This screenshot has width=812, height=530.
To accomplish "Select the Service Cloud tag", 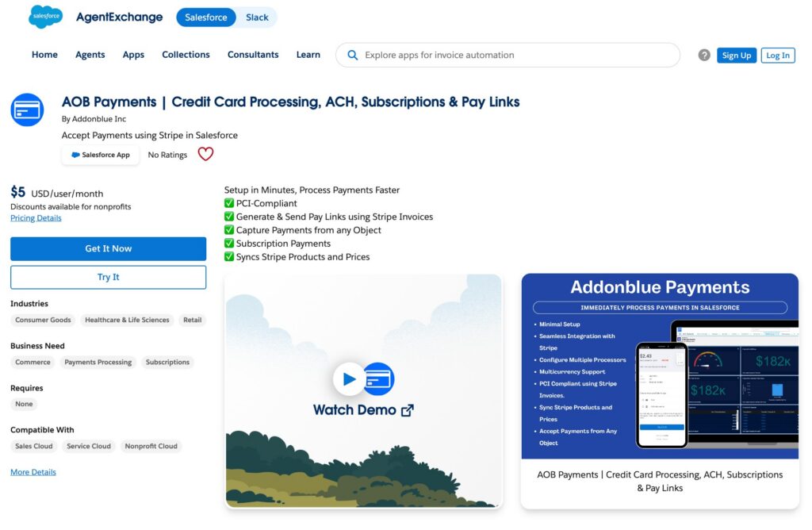I will click(89, 446).
